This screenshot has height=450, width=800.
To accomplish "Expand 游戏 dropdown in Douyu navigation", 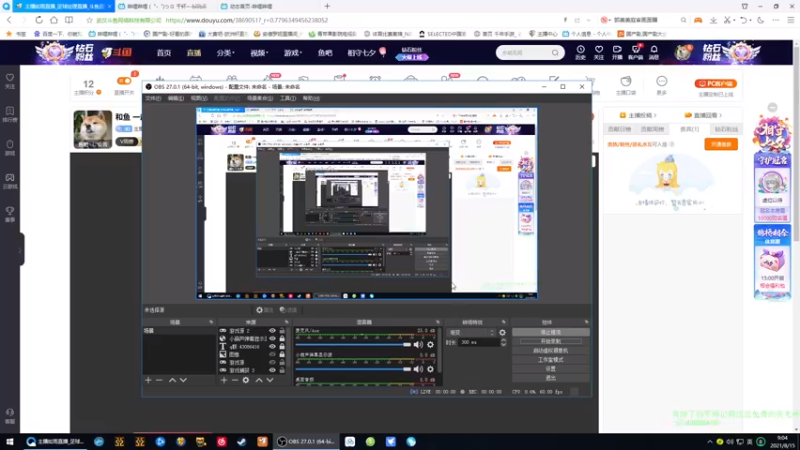I will coord(293,53).
